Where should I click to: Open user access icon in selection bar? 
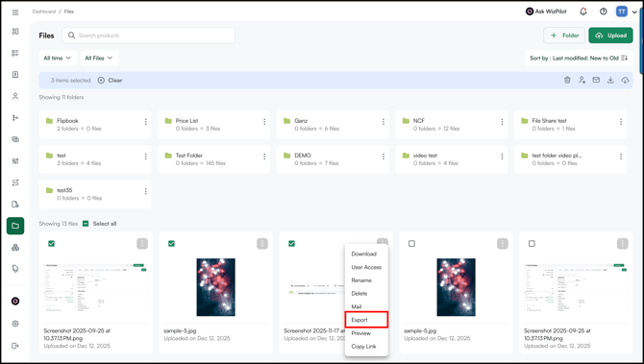582,80
